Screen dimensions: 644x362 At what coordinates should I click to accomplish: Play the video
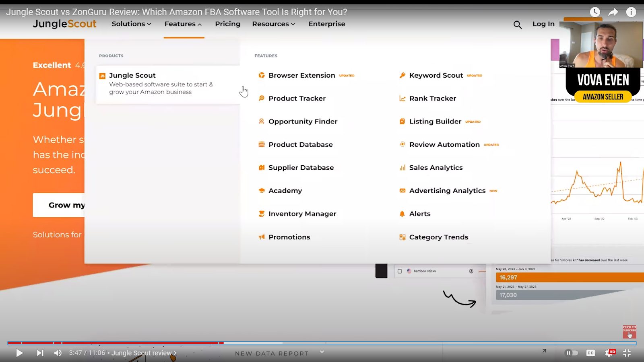(x=19, y=353)
